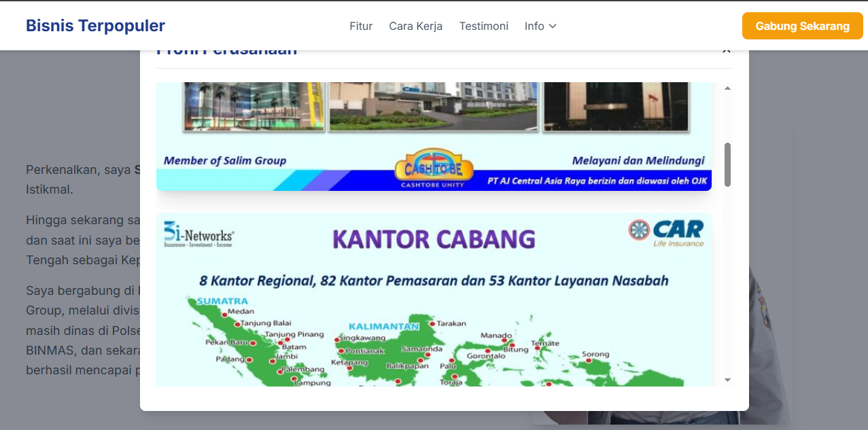
Task: Click the Tarakan marker on Kalimantan
Action: (432, 324)
